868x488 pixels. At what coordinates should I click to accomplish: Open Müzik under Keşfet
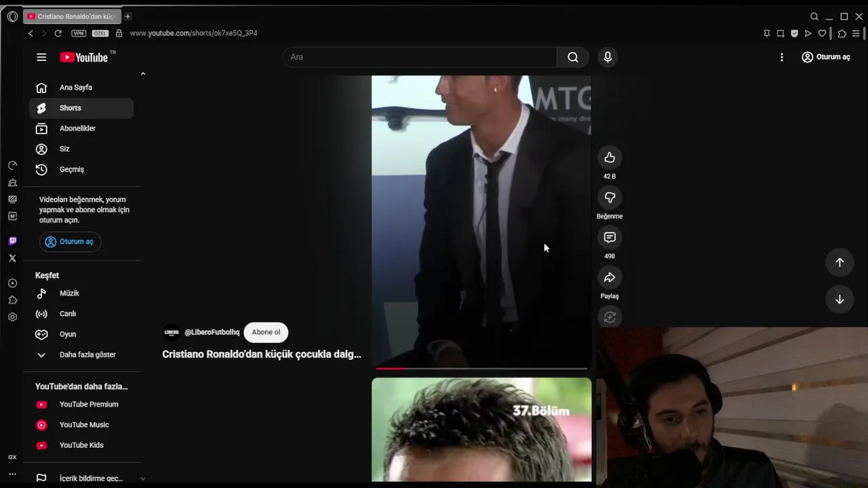[x=81, y=293]
